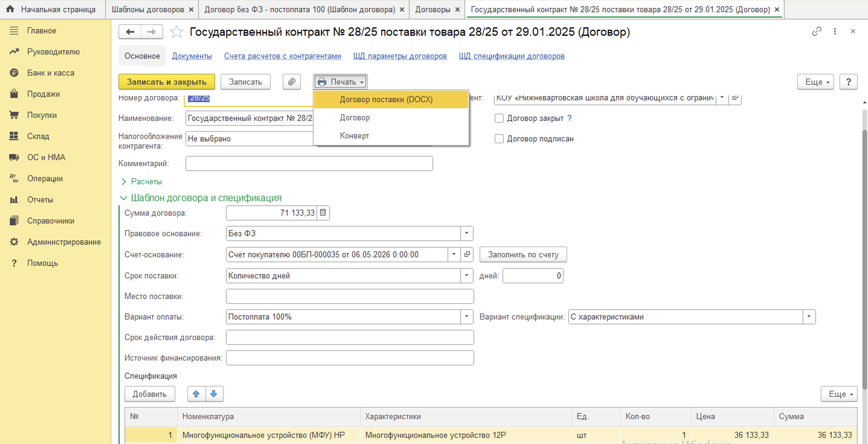Copy link to the contract via chain icon

[816, 31]
